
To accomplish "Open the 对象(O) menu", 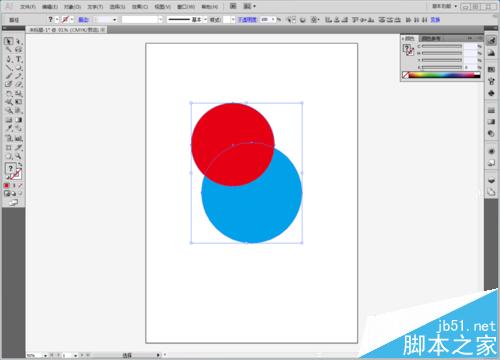I will click(x=72, y=7).
